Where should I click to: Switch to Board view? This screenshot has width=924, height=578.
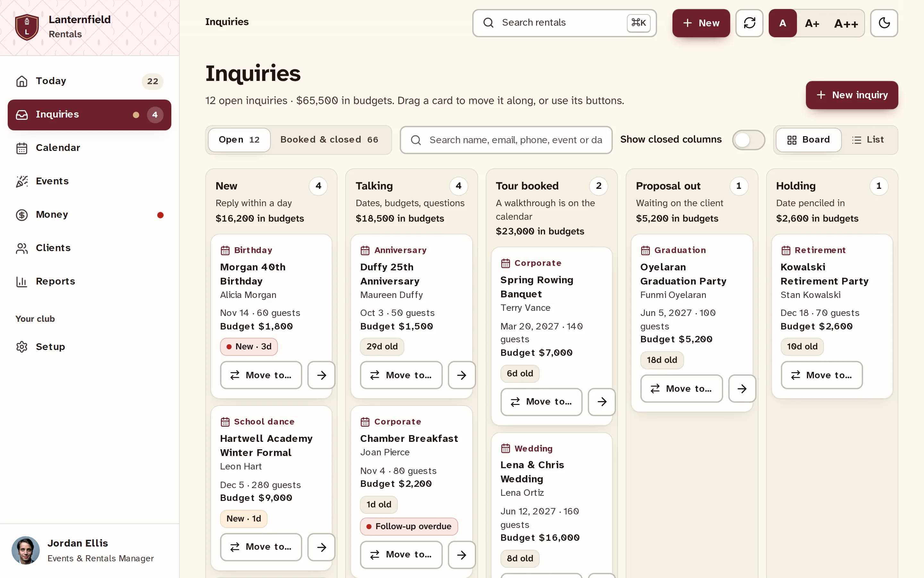(808, 140)
